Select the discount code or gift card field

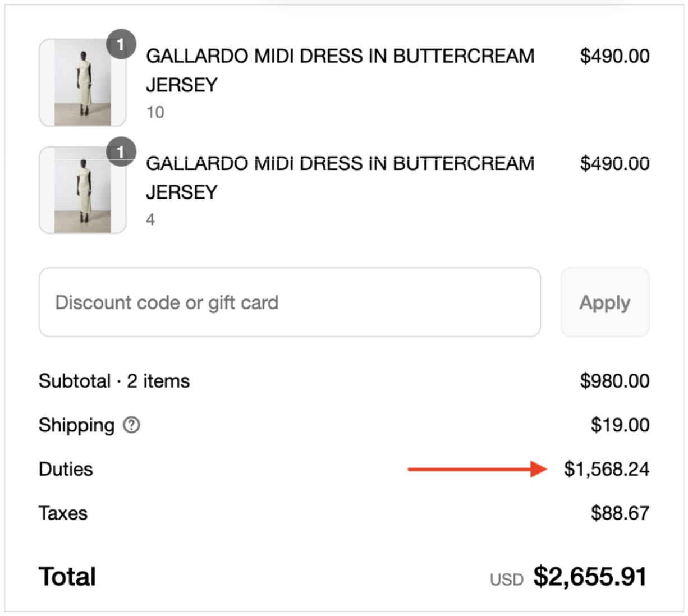[x=289, y=302]
